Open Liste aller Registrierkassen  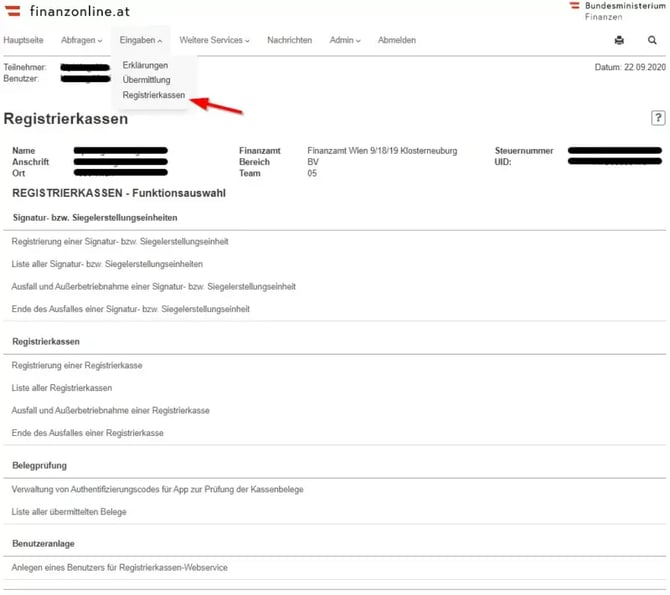62,388
